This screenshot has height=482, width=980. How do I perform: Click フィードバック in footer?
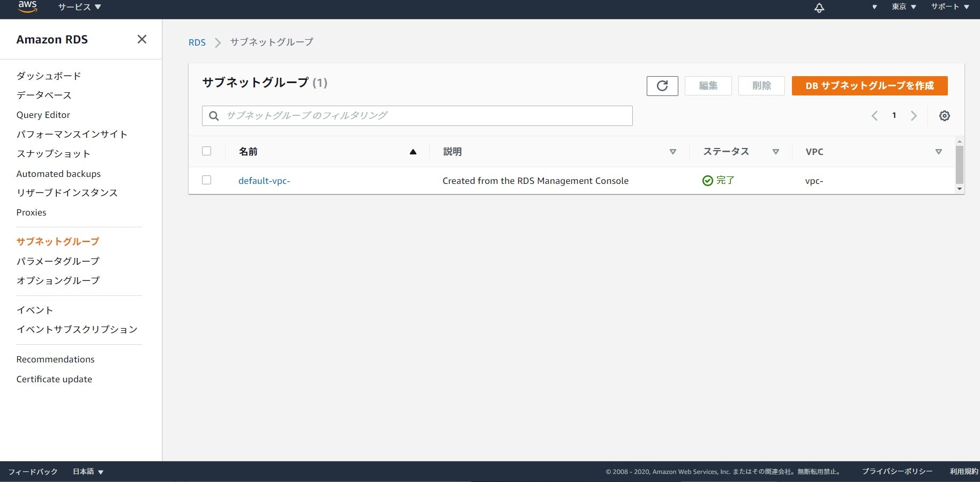point(33,472)
